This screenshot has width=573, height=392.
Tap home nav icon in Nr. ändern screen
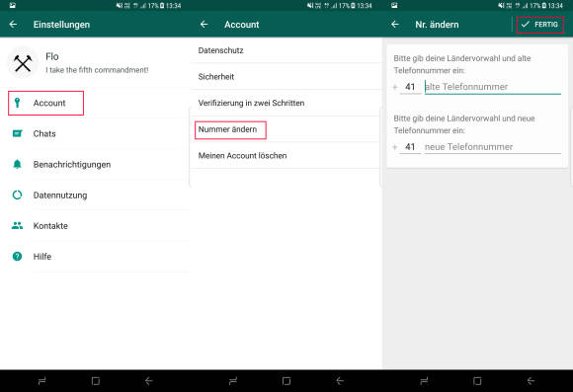point(477,381)
